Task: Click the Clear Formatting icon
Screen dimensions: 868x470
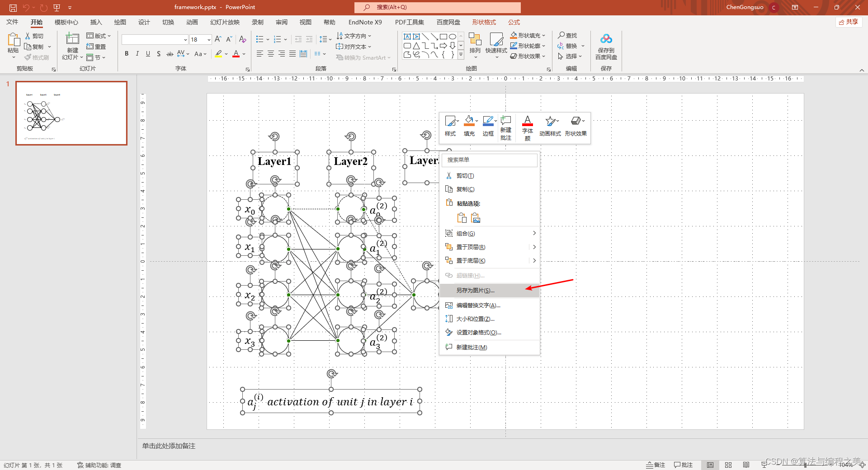Action: pos(243,40)
